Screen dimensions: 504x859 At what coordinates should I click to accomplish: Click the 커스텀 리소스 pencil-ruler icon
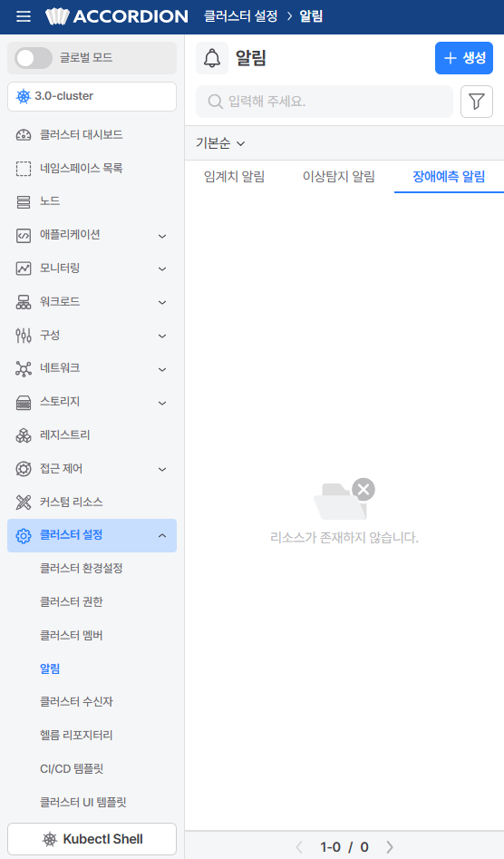[24, 503]
